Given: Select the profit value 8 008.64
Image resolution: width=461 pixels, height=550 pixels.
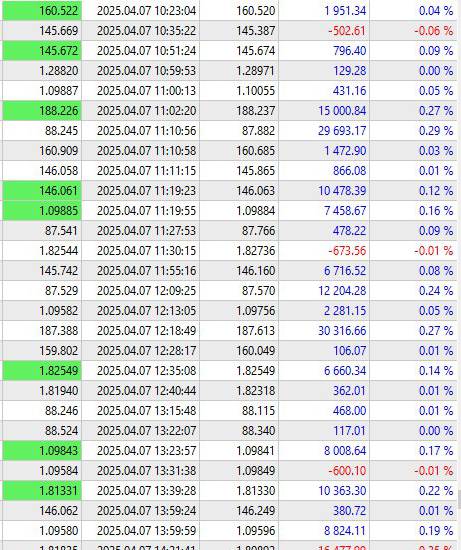Looking at the screenshot, I should (345, 450).
